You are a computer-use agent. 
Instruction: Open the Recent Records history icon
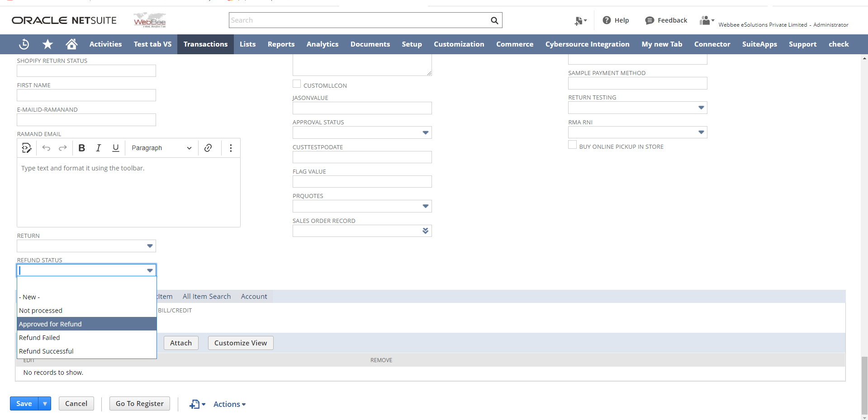[x=24, y=44]
